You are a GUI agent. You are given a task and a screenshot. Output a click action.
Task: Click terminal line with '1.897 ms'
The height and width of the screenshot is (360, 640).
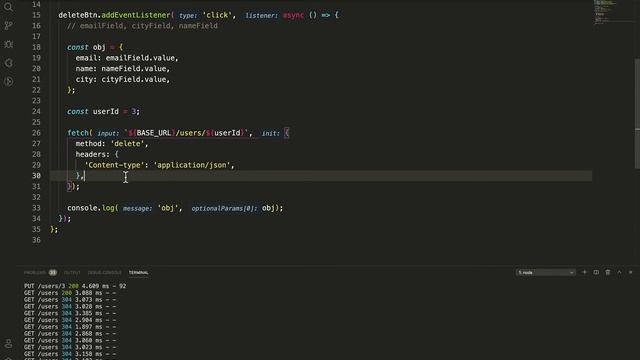(x=70, y=327)
